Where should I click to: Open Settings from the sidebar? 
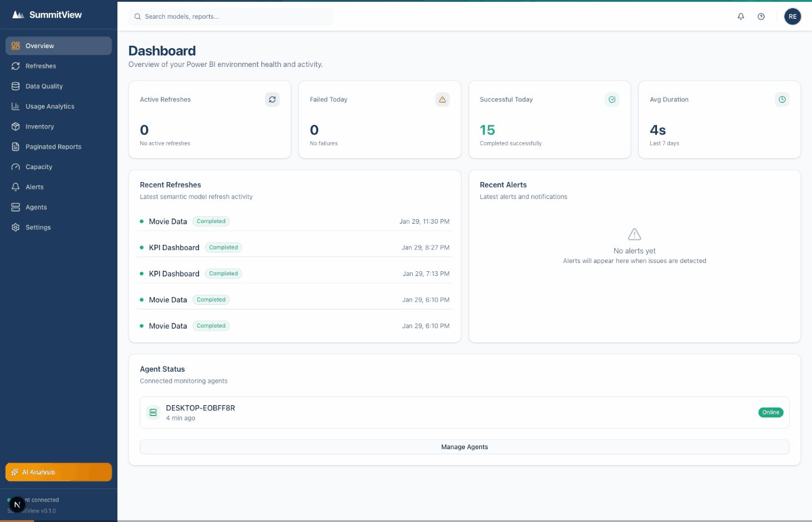[38, 227]
